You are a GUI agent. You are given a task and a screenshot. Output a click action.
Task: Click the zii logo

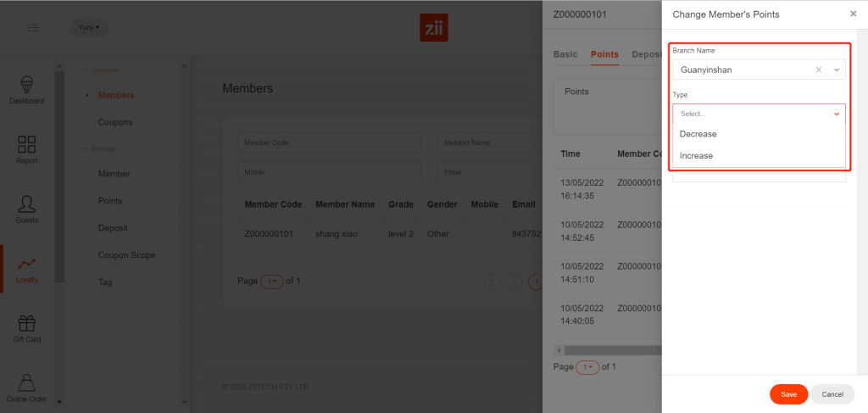[433, 28]
